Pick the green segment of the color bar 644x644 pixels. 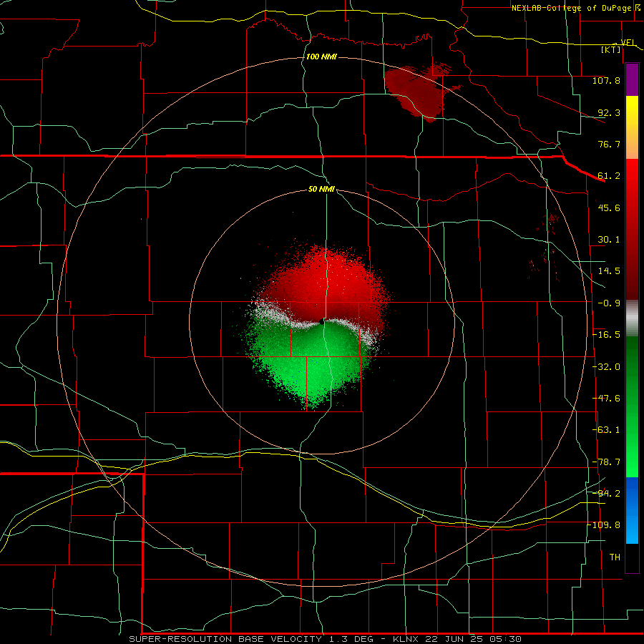point(632,406)
